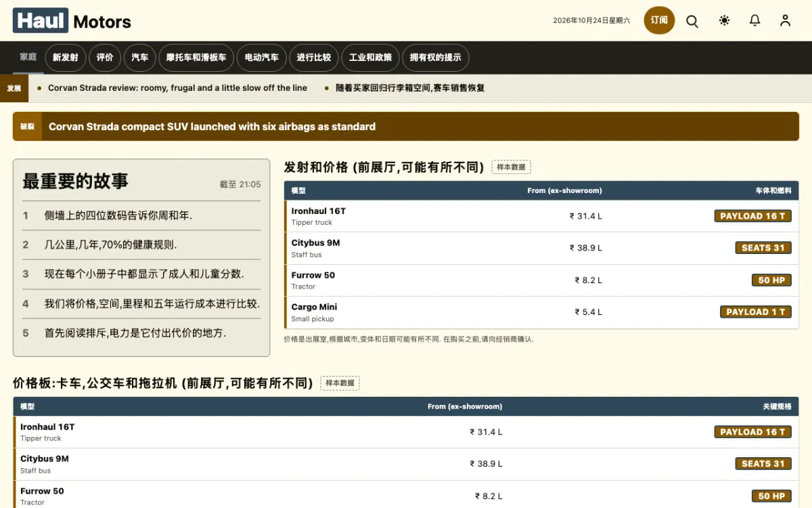Open the 评价 nav tab
Image resolution: width=812 pixels, height=508 pixels.
[x=105, y=58]
